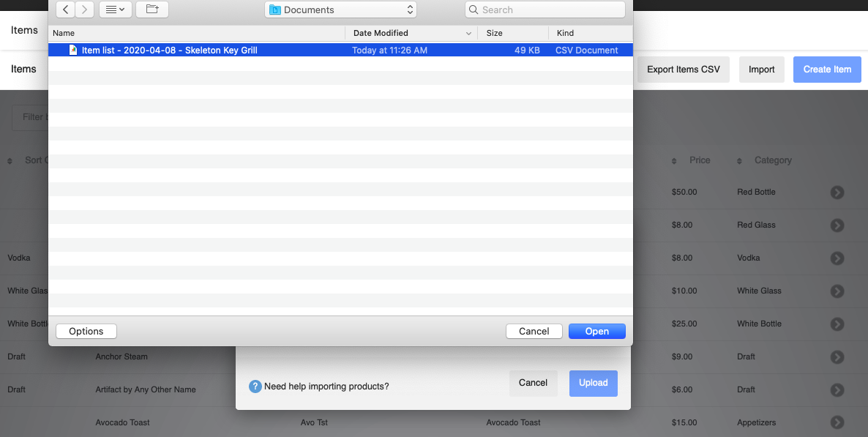868x437 pixels.
Task: Click the back navigation arrow
Action: [x=64, y=10]
